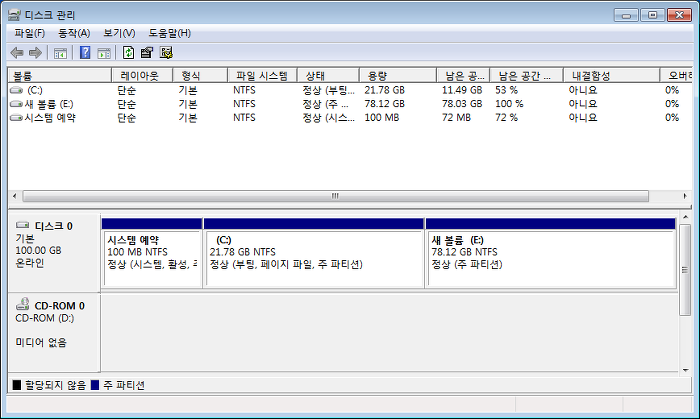Open the 도움말(H) menu
Image resolution: width=700 pixels, height=419 pixels.
(x=170, y=33)
